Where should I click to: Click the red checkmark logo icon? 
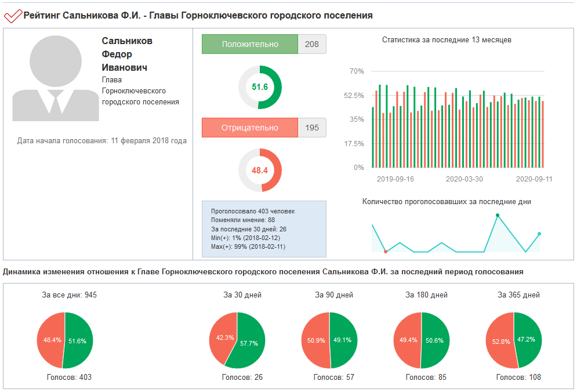pos(13,16)
